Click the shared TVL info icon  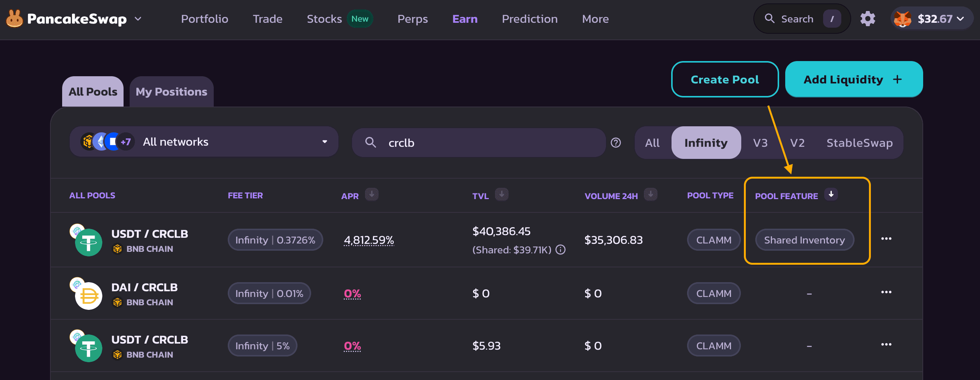tap(561, 250)
